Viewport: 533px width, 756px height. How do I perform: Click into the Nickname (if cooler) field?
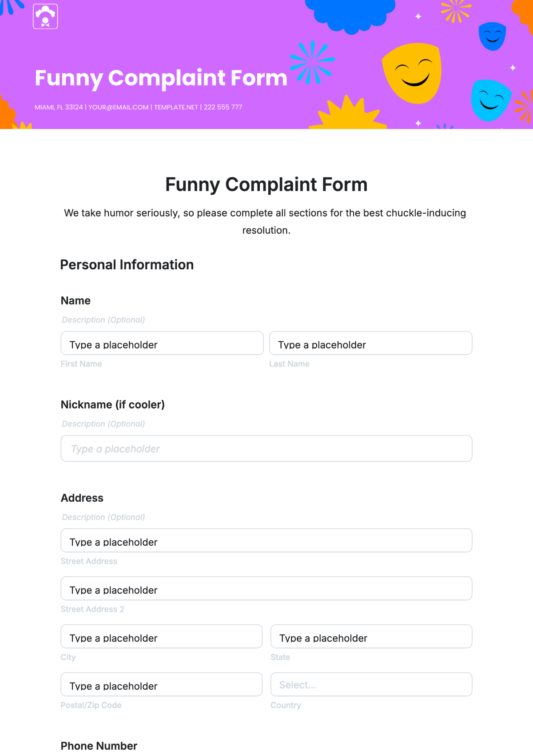(266, 448)
